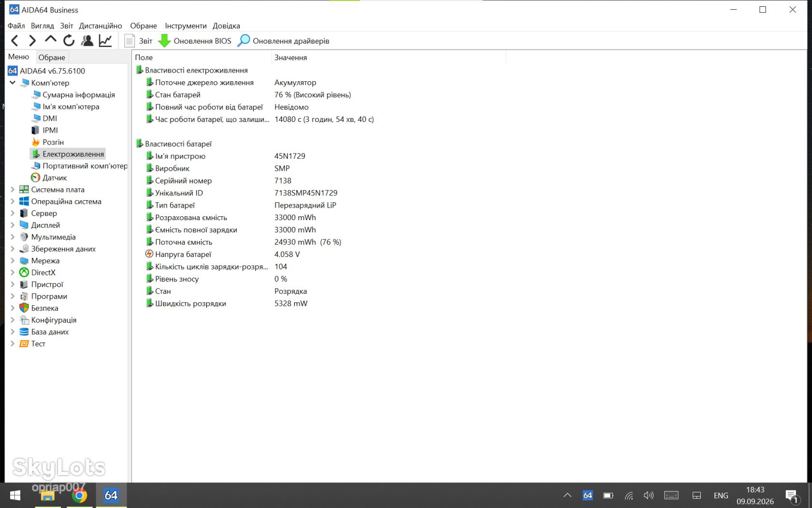Open the Дистанційно menu
812x508 pixels.
point(101,26)
